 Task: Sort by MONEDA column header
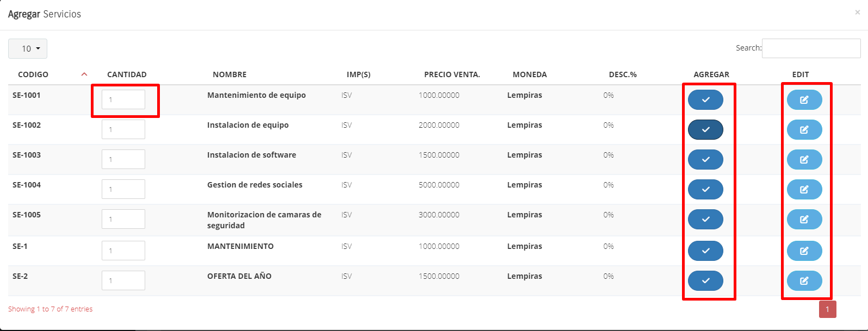[x=530, y=74]
